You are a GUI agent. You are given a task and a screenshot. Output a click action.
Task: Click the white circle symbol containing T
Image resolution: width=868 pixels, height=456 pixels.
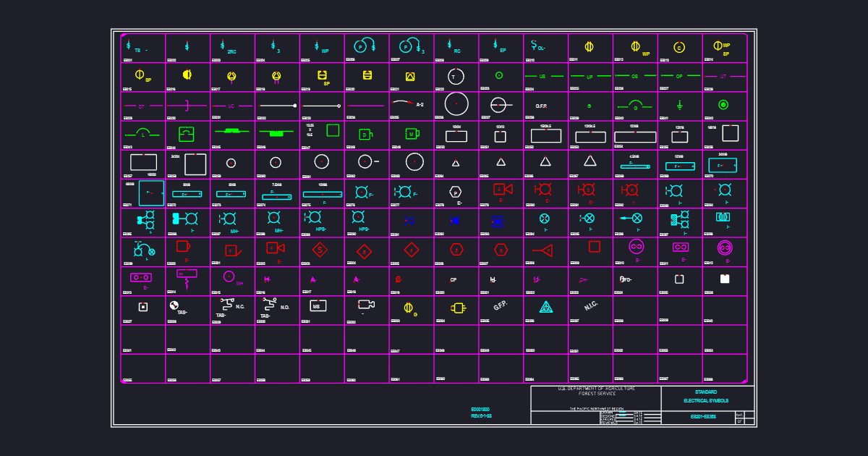point(455,76)
